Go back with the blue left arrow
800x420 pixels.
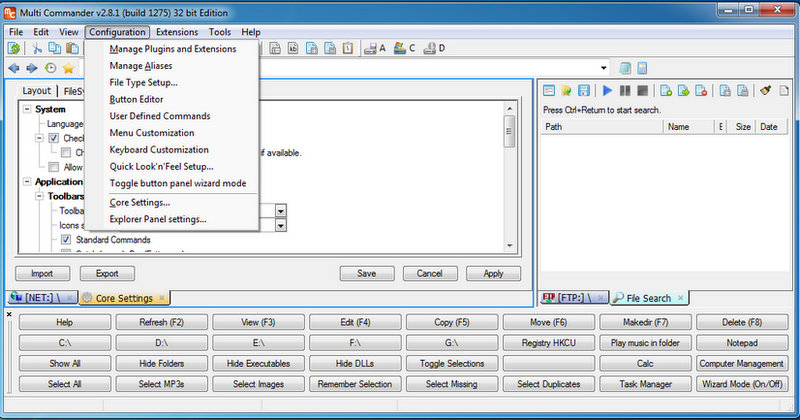(14, 68)
